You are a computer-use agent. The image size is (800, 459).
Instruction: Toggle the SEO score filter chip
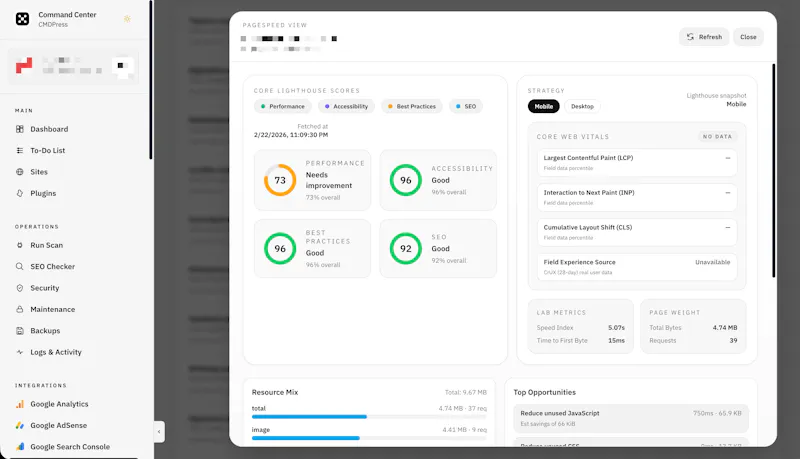(x=466, y=107)
